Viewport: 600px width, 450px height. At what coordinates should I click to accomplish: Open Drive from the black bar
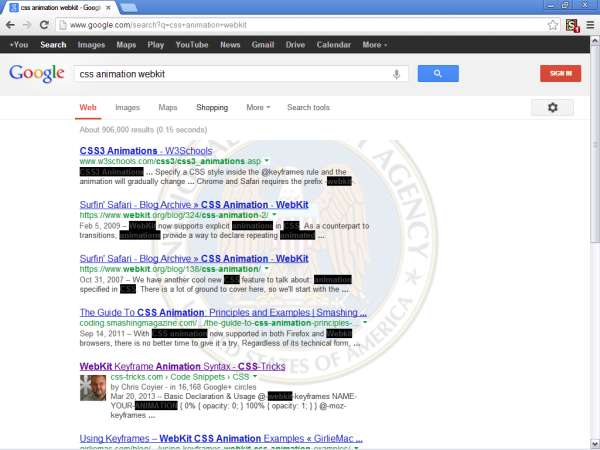coord(295,45)
